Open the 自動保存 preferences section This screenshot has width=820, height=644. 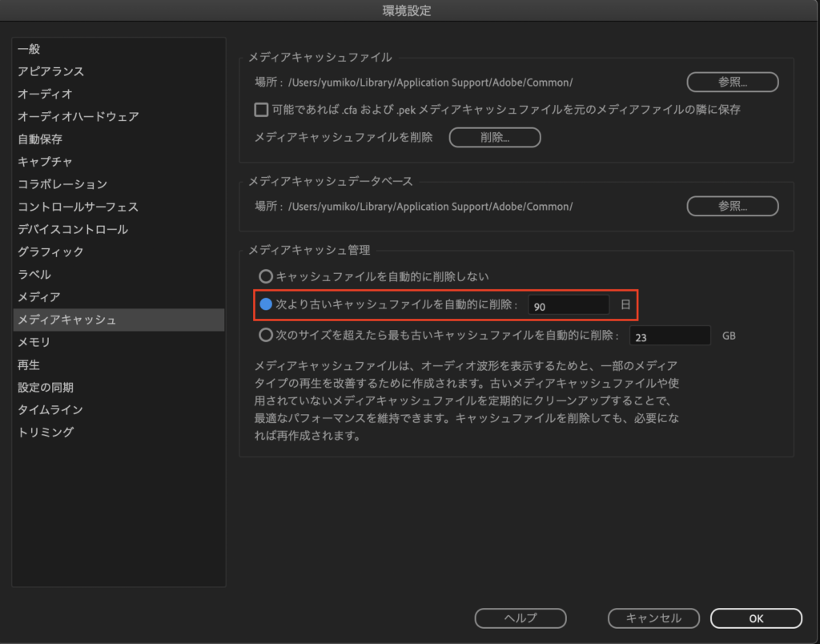coord(39,139)
